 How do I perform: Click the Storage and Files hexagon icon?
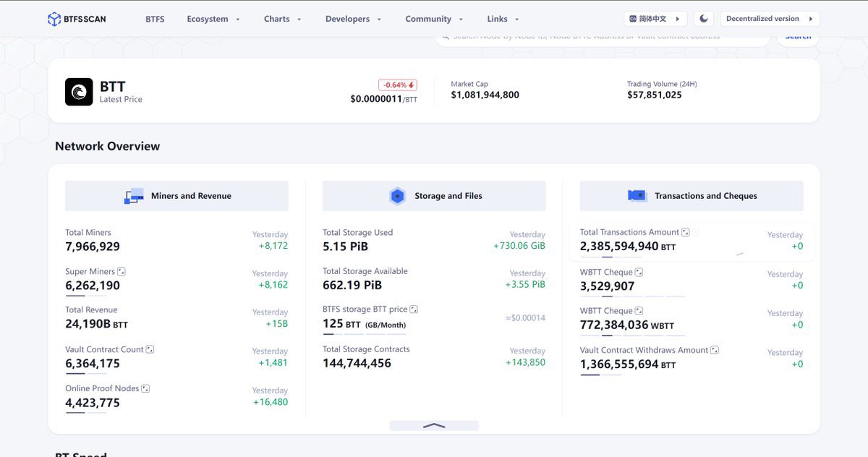397,195
